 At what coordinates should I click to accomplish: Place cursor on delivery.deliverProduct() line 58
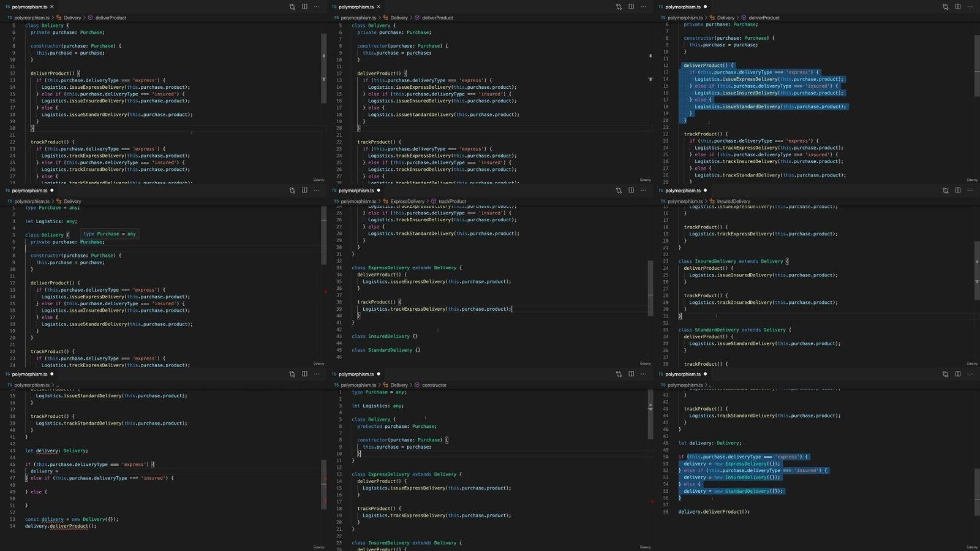[x=714, y=512]
